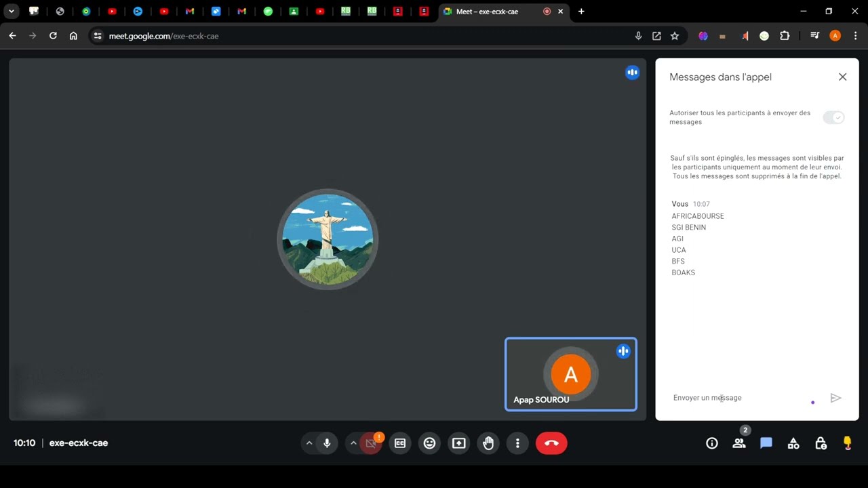Image resolution: width=868 pixels, height=488 pixels.
Task: Send the chat message arrow
Action: point(836,398)
